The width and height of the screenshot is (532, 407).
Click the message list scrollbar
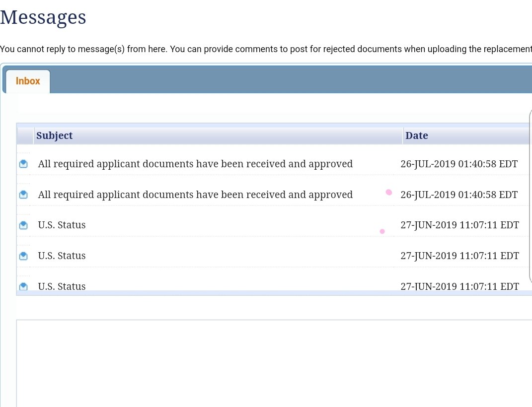click(x=530, y=199)
